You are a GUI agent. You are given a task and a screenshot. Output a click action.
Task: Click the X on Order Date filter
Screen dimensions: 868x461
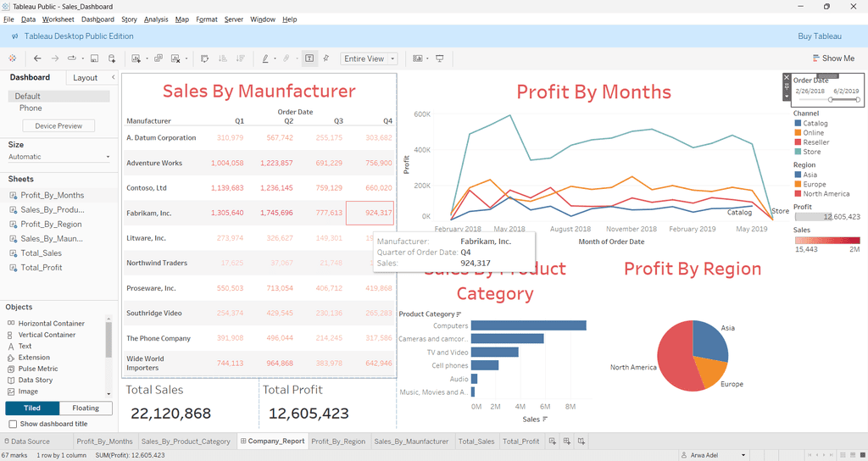tap(787, 77)
